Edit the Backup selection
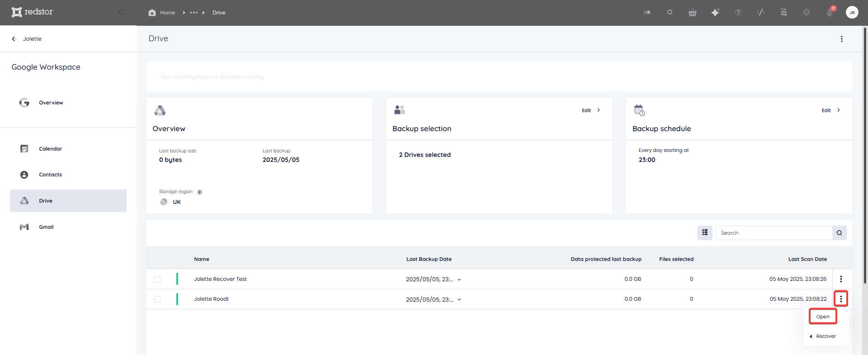The image size is (868, 355). tap(586, 110)
